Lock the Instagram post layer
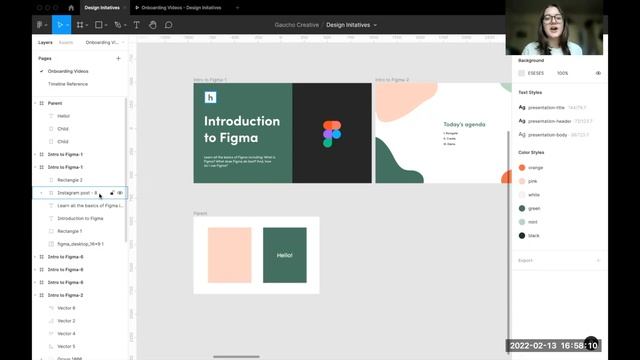The image size is (640, 360). coord(112,193)
